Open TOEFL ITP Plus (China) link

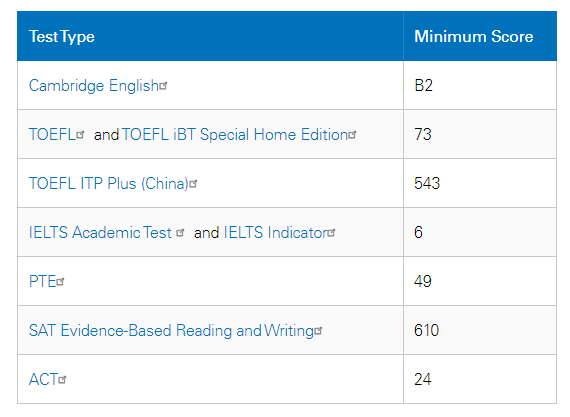109,184
